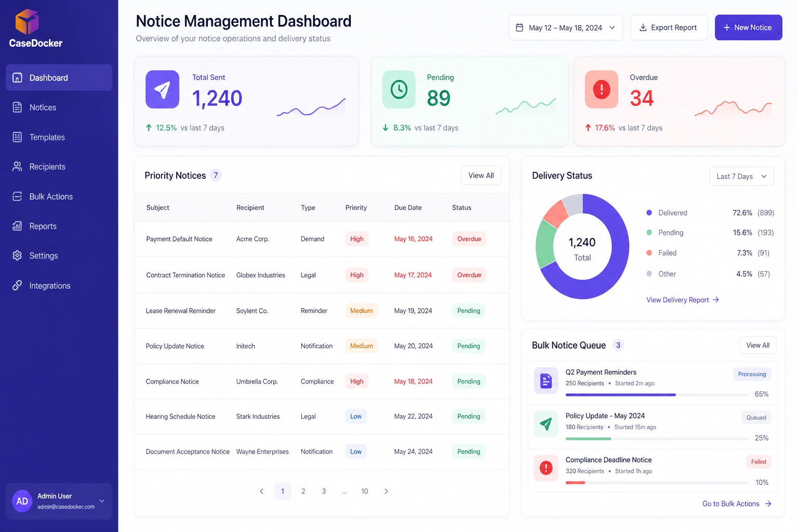This screenshot has height=532, width=798.
Task: Click the Pending clock icon
Action: (x=399, y=89)
